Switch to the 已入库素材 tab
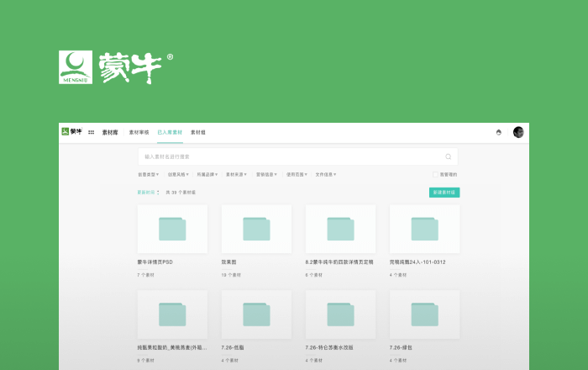Screen dimensions: 588x370 [170, 133]
